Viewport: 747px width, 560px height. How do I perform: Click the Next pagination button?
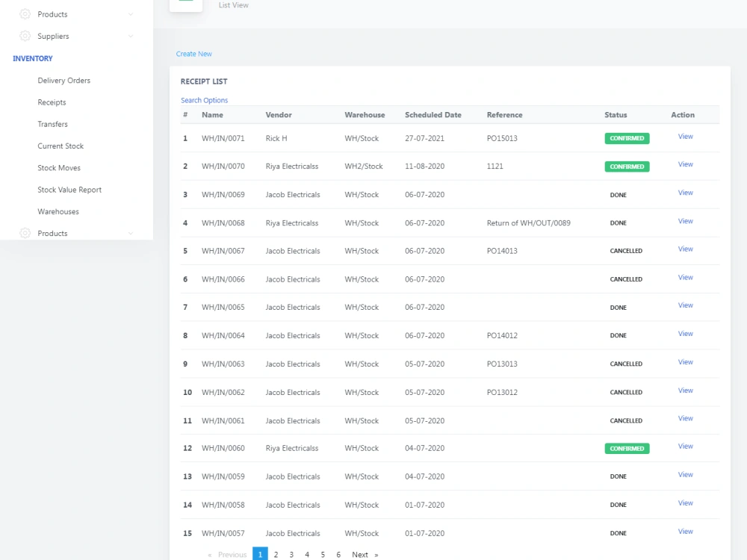365,555
